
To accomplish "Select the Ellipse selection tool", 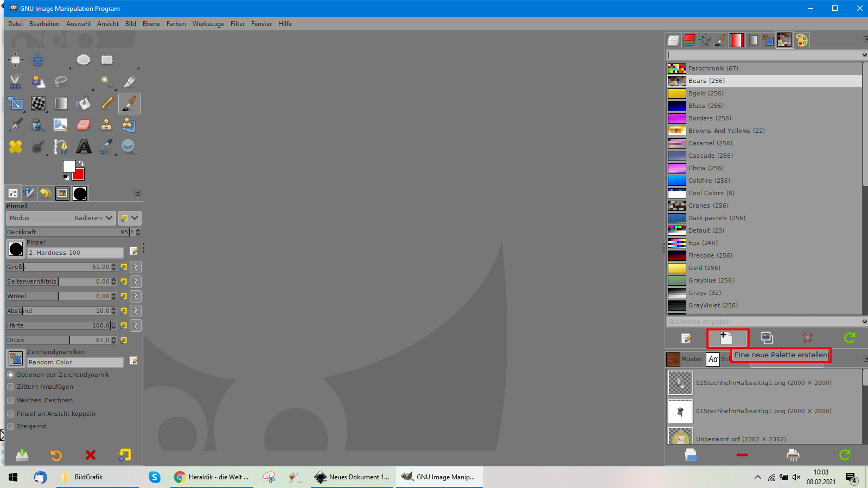I will pos(84,60).
